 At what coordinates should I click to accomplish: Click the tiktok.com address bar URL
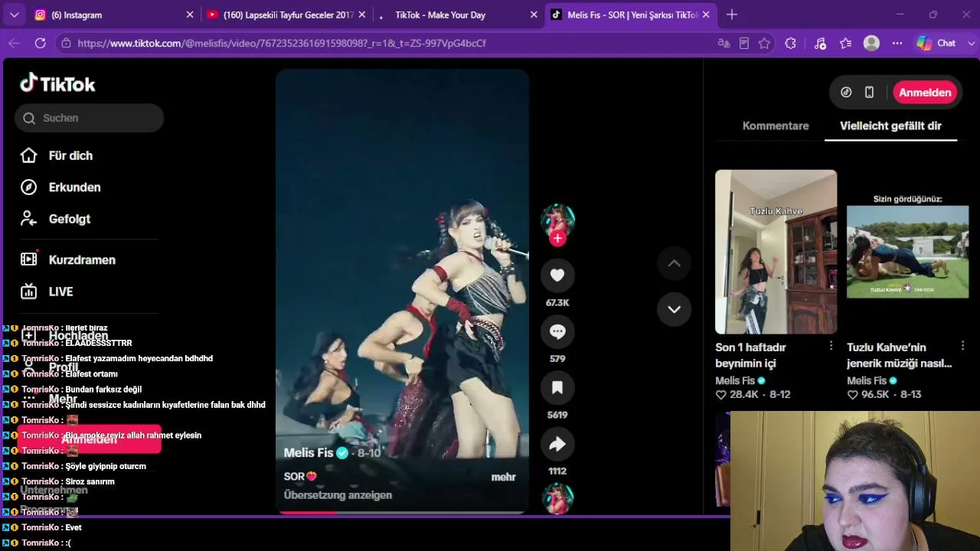(x=282, y=44)
